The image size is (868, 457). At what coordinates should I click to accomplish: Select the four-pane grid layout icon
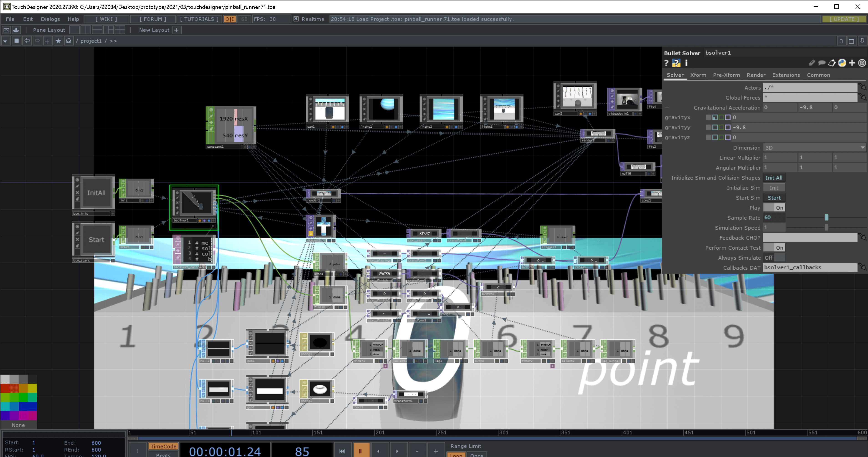tap(120, 30)
